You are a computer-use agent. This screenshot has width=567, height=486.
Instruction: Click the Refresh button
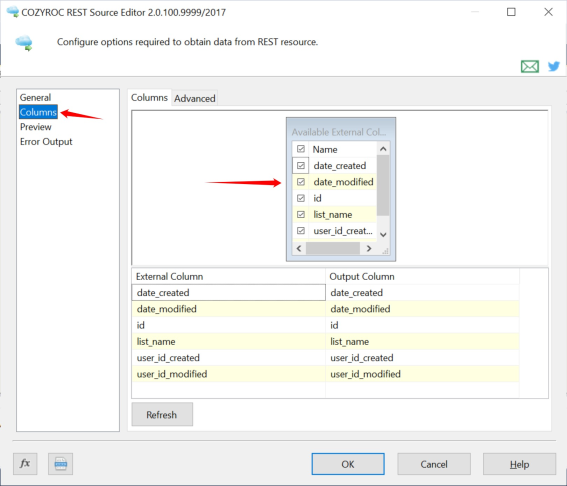(x=162, y=414)
